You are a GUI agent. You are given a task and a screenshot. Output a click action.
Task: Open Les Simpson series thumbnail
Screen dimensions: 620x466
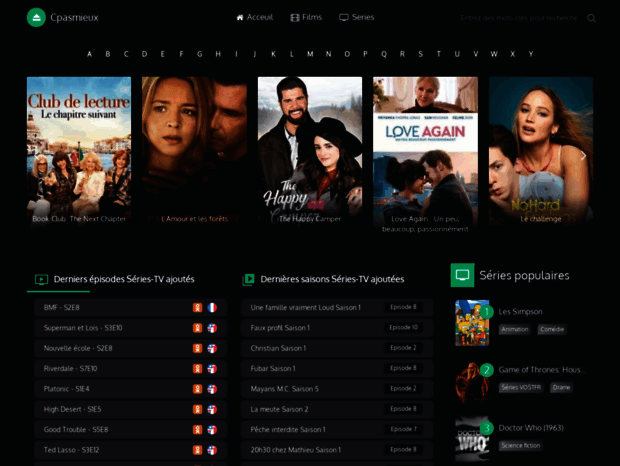tap(472, 322)
